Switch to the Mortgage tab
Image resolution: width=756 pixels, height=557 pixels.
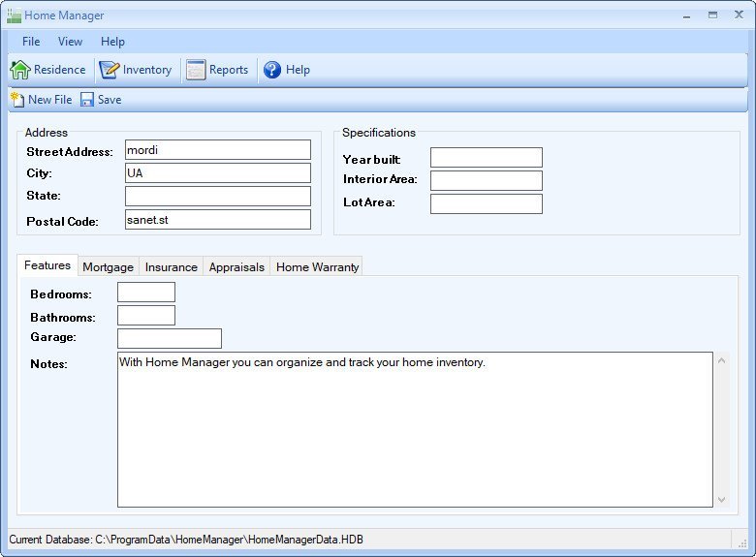[108, 267]
